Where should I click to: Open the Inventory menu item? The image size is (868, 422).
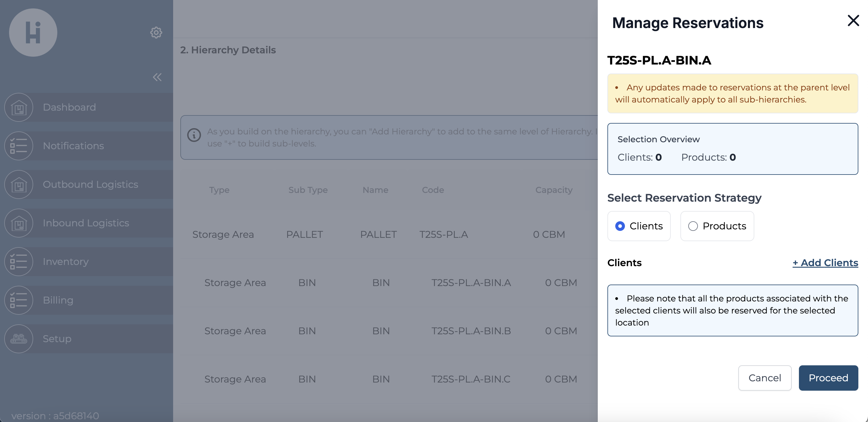[x=66, y=262]
